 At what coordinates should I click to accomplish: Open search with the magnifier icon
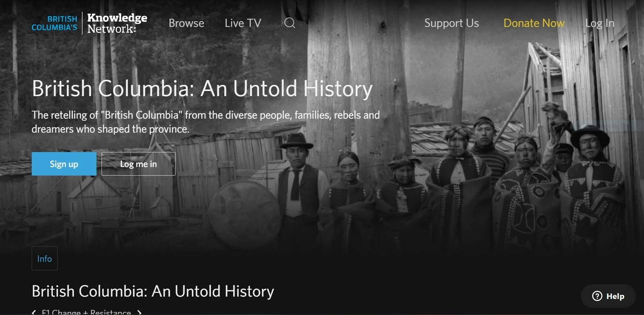click(289, 23)
